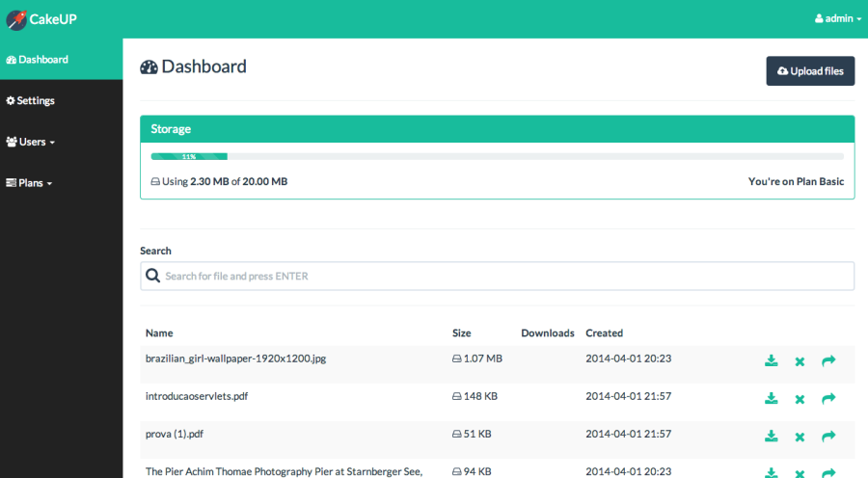Click the CakeUP rocket logo
The image size is (868, 478).
click(x=16, y=20)
